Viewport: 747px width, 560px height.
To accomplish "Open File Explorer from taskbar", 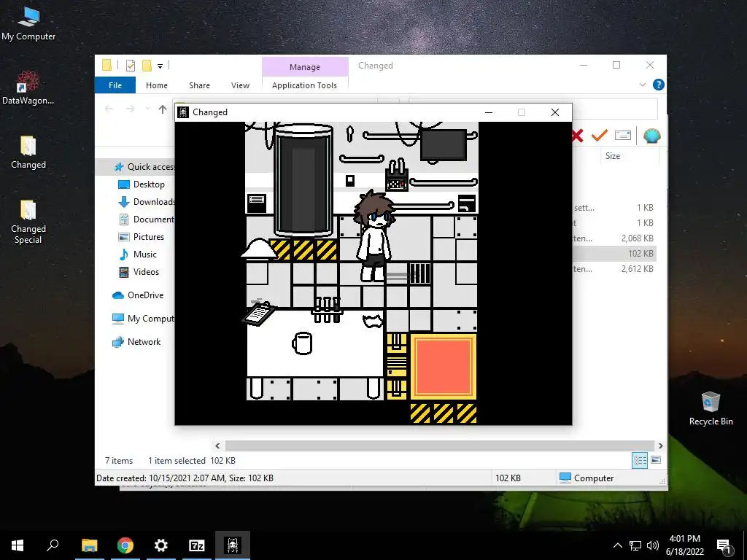I will pyautogui.click(x=89, y=545).
